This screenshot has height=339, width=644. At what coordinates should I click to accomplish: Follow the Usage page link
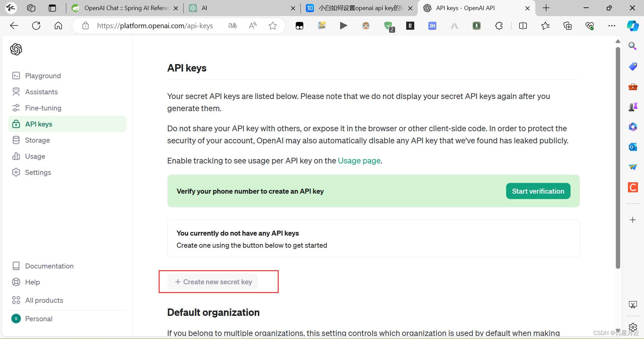click(359, 161)
